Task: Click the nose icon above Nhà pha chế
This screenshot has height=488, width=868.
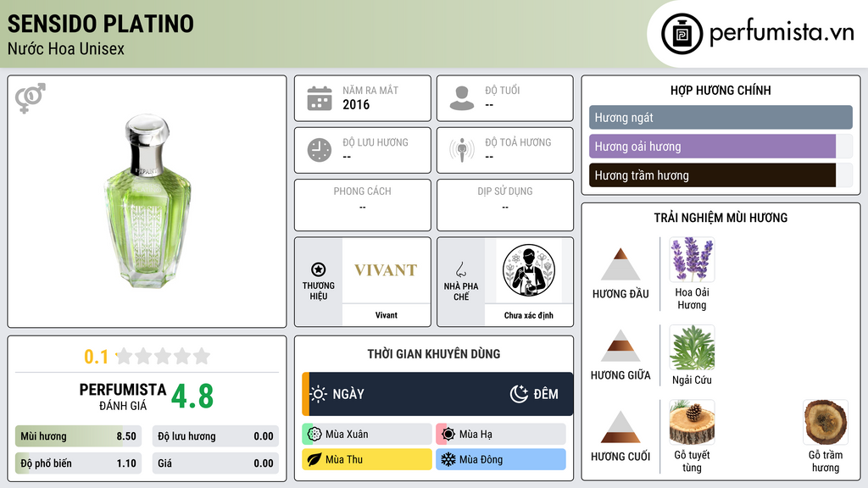Action: pyautogui.click(x=460, y=269)
